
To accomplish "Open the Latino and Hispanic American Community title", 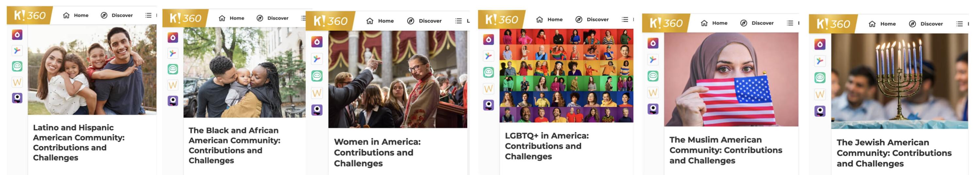I will [79, 142].
